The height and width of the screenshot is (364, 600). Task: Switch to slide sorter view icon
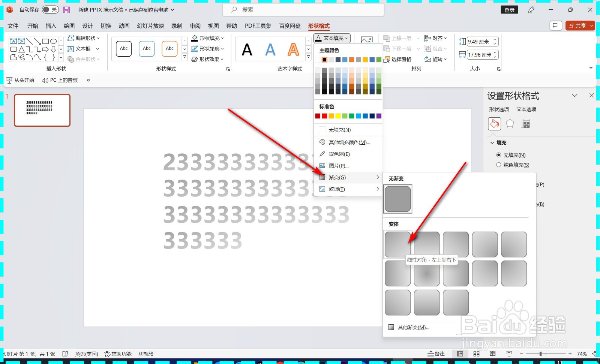(476, 354)
